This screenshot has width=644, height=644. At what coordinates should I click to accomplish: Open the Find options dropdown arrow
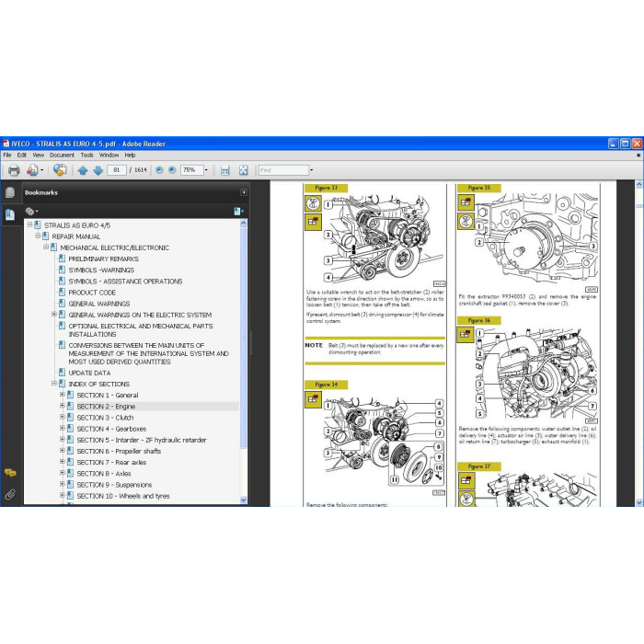pos(311,170)
